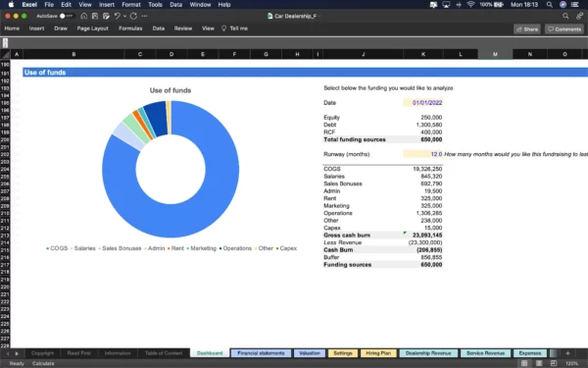
Task: Open the Tools menu in menu bar
Action: [x=155, y=5]
